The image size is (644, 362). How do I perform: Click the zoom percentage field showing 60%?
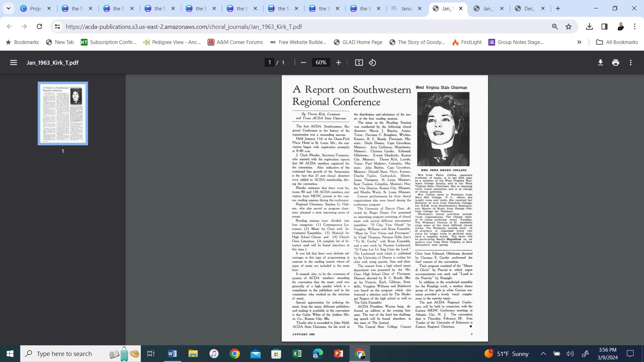(321, 63)
